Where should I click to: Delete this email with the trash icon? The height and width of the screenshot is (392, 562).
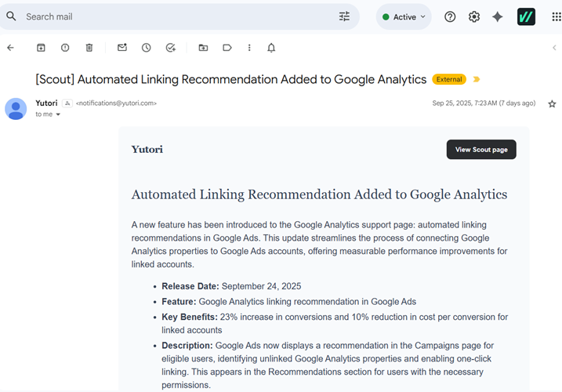pyautogui.click(x=89, y=48)
